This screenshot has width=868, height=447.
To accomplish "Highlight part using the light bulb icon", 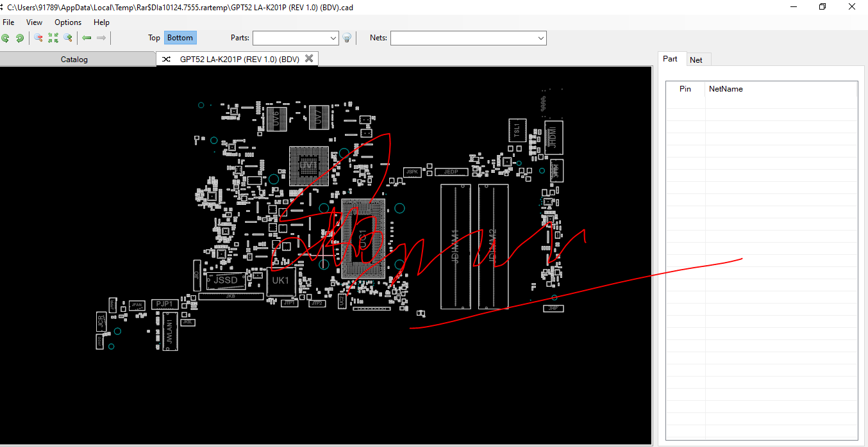I will (347, 38).
